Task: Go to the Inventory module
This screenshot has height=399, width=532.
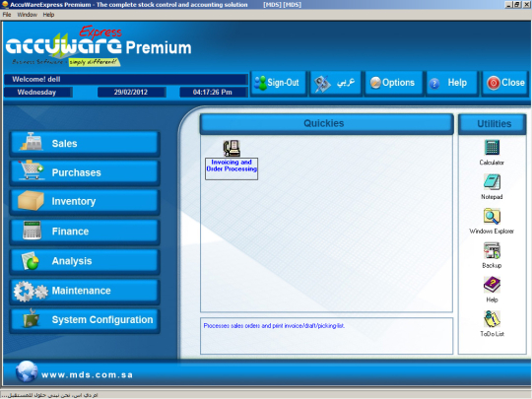Action: pyautogui.click(x=85, y=202)
